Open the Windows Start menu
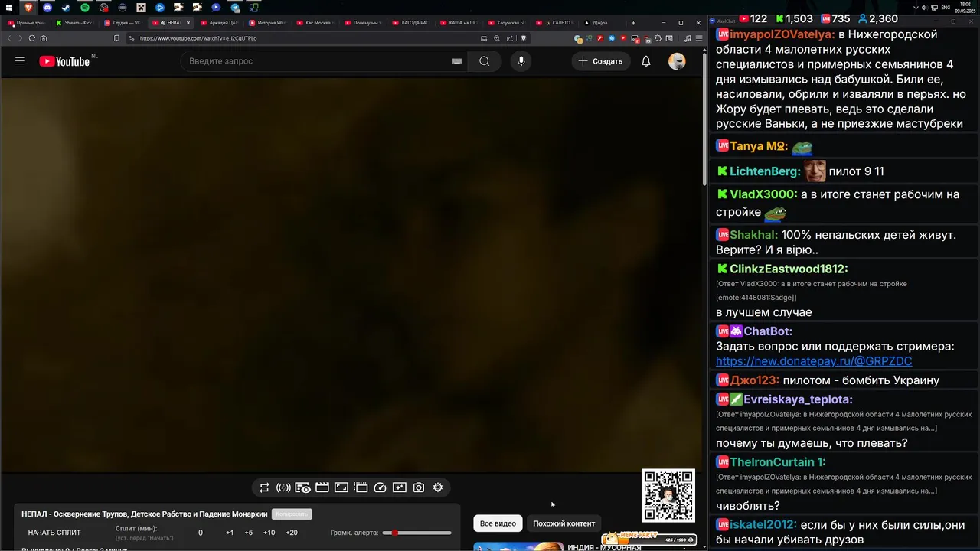 pos(9,8)
